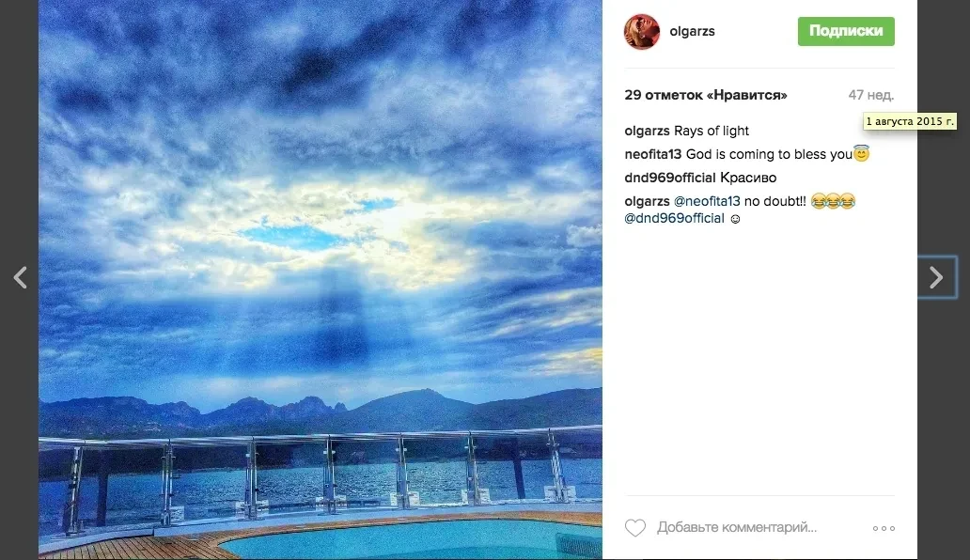
Task: Go to the next post arrow
Action: (936, 277)
